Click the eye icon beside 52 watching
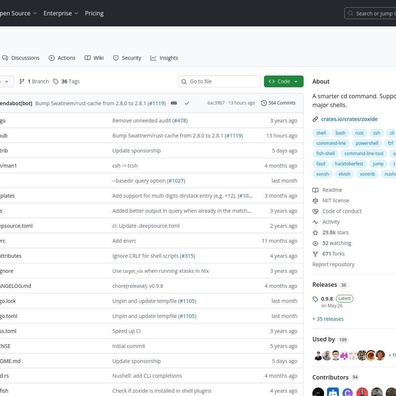Image resolution: width=396 pixels, height=396 pixels. pyautogui.click(x=315, y=243)
